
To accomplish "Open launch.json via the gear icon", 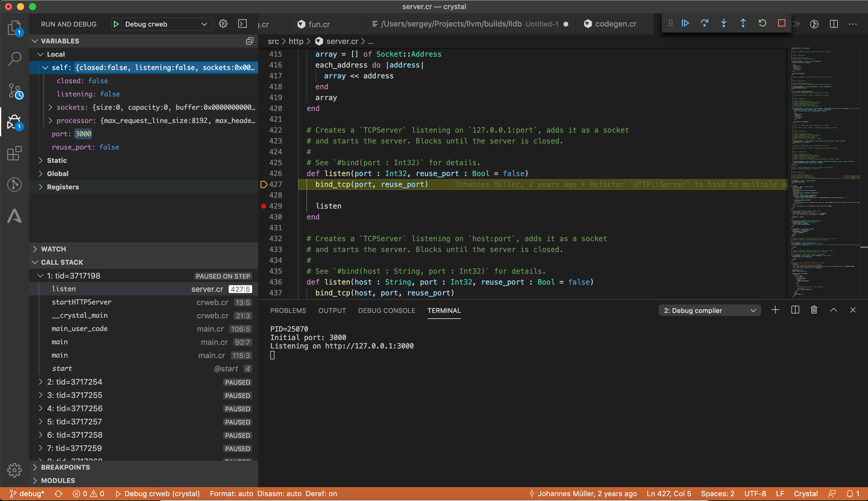I will 223,24.
